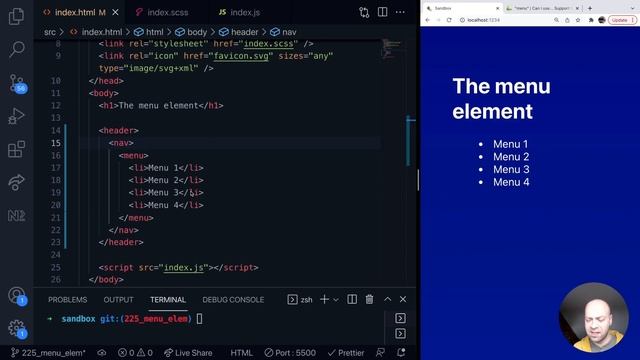Open the Accounts icon in activity bar
Screen dimensions: 640x360
pyautogui.click(x=17, y=296)
